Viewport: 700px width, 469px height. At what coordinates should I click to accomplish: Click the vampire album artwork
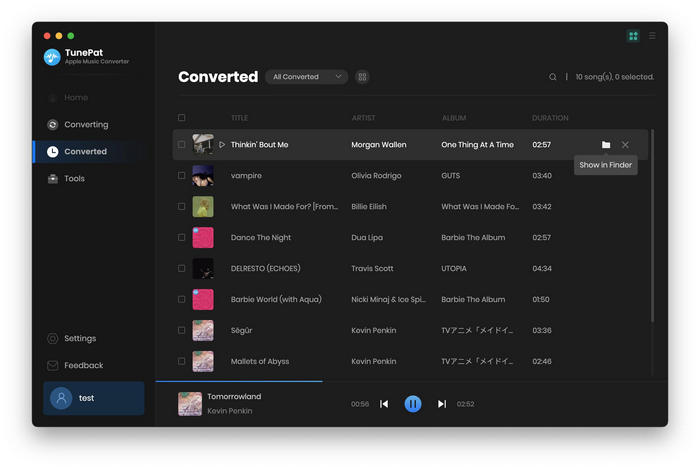click(203, 175)
